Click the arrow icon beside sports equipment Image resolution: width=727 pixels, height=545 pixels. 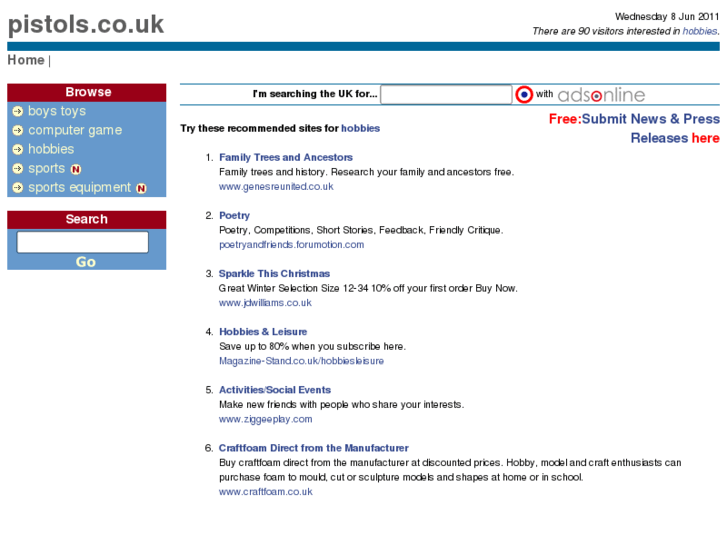[x=18, y=187]
